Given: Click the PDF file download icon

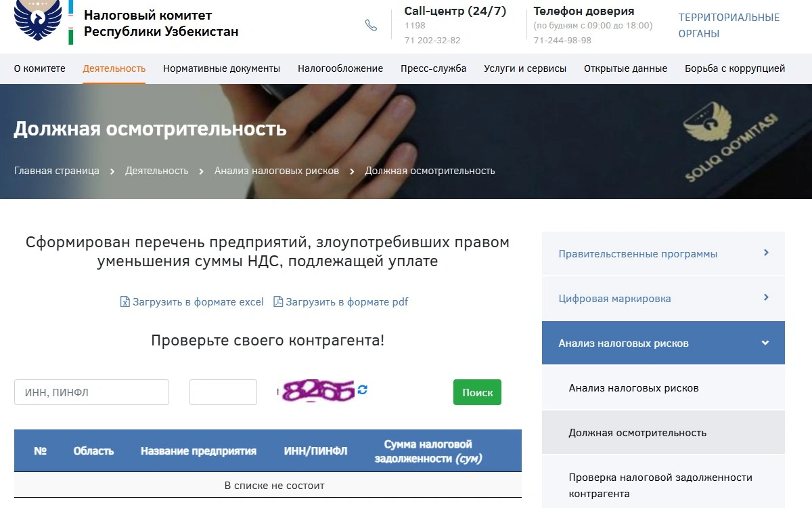Looking at the screenshot, I should coord(277,302).
